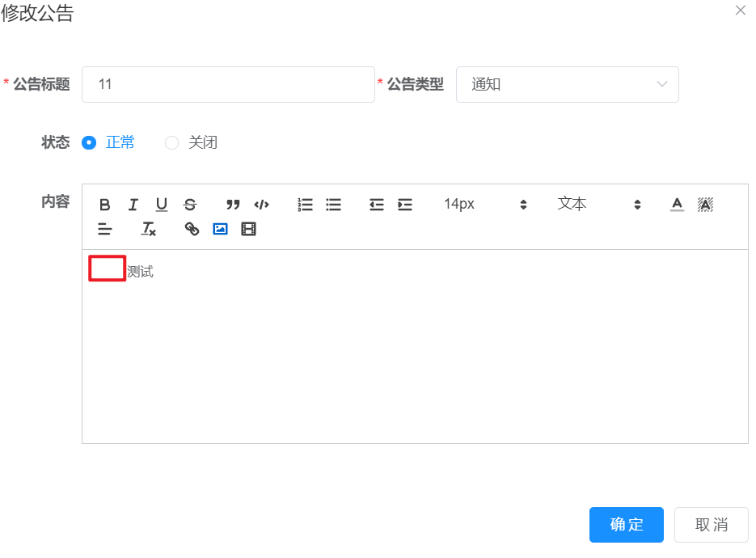The width and height of the screenshot is (756, 558).
Task: Open the 文本 header style dropdown
Action: tap(599, 205)
